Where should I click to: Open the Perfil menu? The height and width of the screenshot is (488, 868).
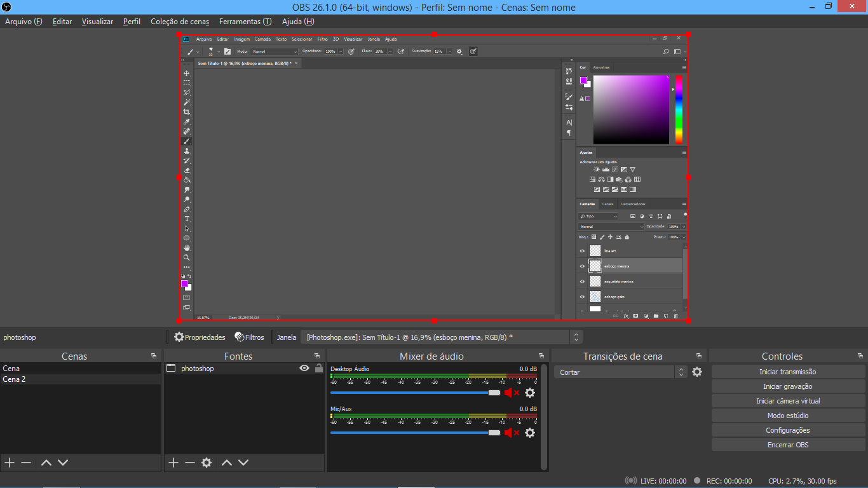[x=132, y=22]
